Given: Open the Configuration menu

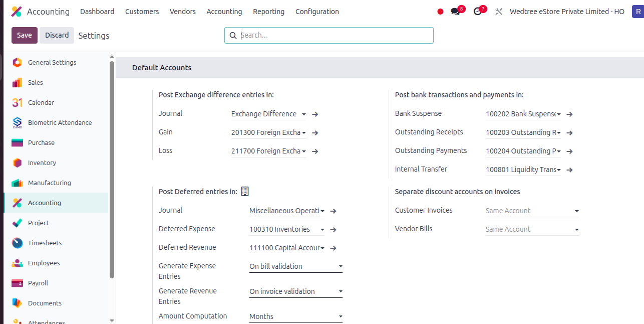Looking at the screenshot, I should click(x=317, y=12).
